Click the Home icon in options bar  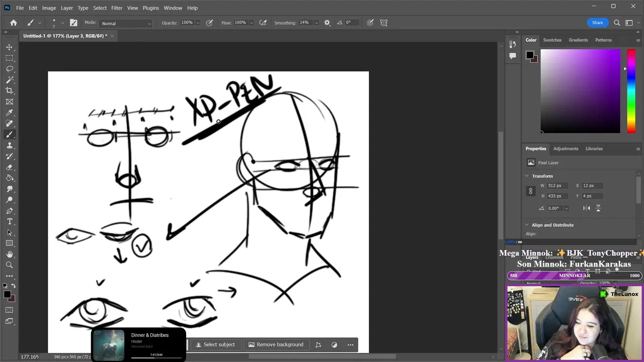click(14, 23)
